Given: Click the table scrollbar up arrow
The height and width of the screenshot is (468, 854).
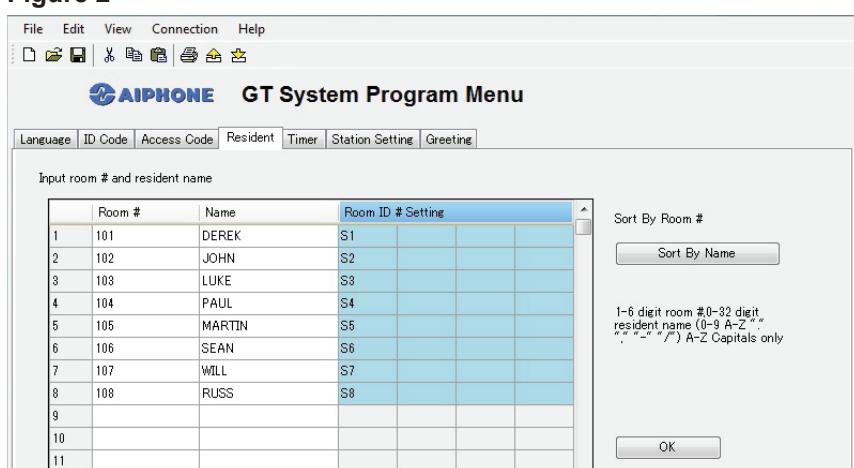Looking at the screenshot, I should point(583,210).
